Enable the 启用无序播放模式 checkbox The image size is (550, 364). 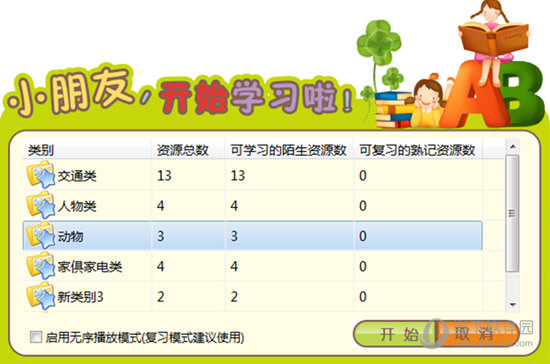(x=36, y=337)
